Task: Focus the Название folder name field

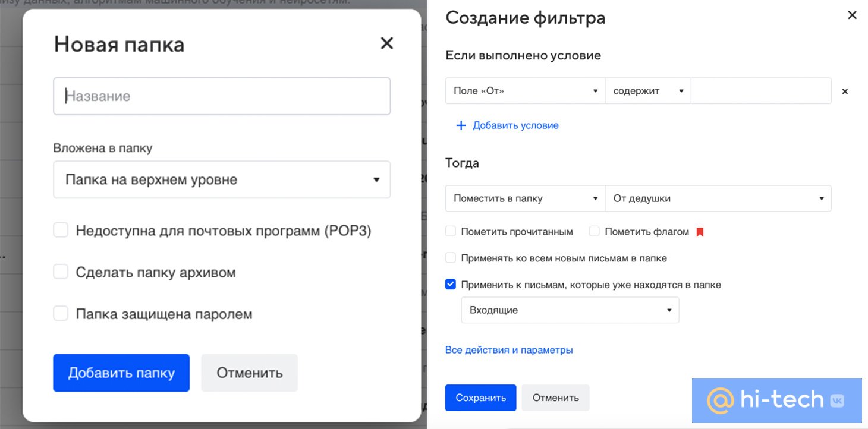Action: coord(222,96)
